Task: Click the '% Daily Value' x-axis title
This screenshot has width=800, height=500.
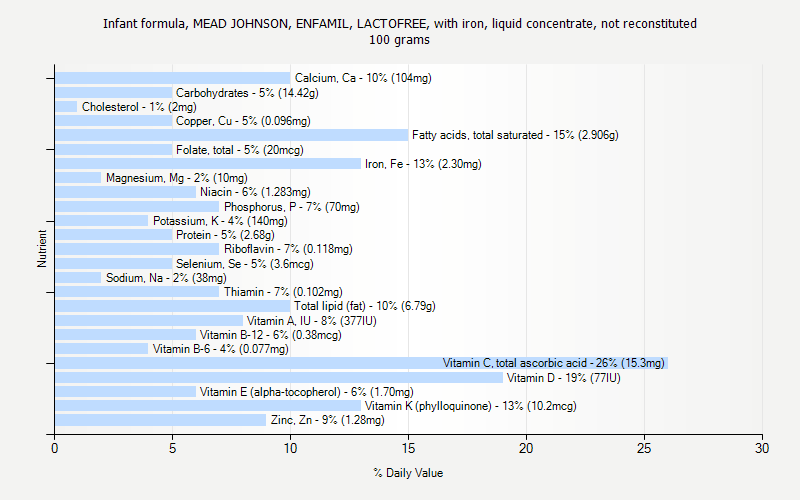Action: click(x=408, y=473)
